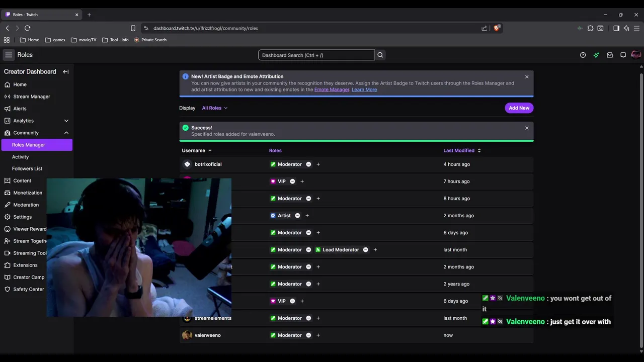Screen dimensions: 644x362
Task: Click the Brave Shields lion icon
Action: tap(497, 28)
